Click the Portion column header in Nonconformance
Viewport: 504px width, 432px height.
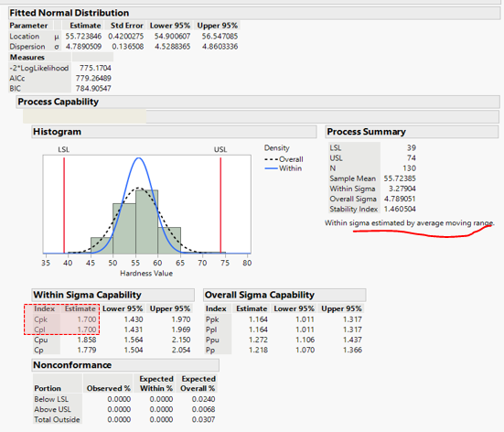(x=48, y=388)
